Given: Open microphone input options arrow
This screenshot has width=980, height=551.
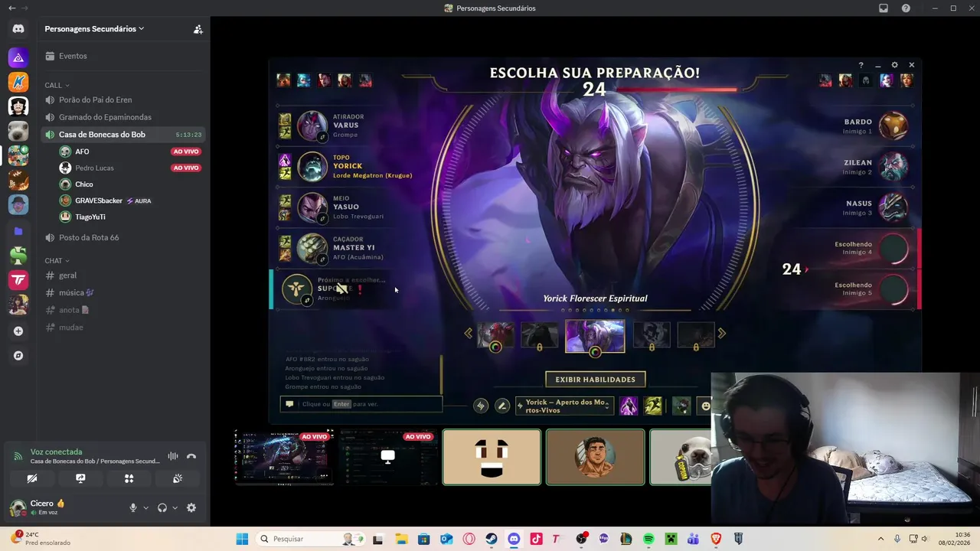Looking at the screenshot, I should pos(145,507).
